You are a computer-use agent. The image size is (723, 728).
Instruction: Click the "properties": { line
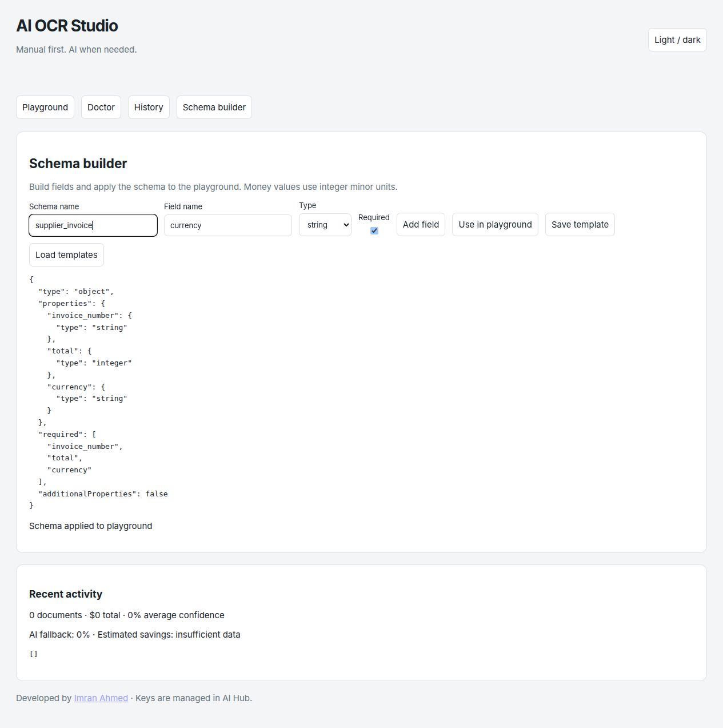72,303
